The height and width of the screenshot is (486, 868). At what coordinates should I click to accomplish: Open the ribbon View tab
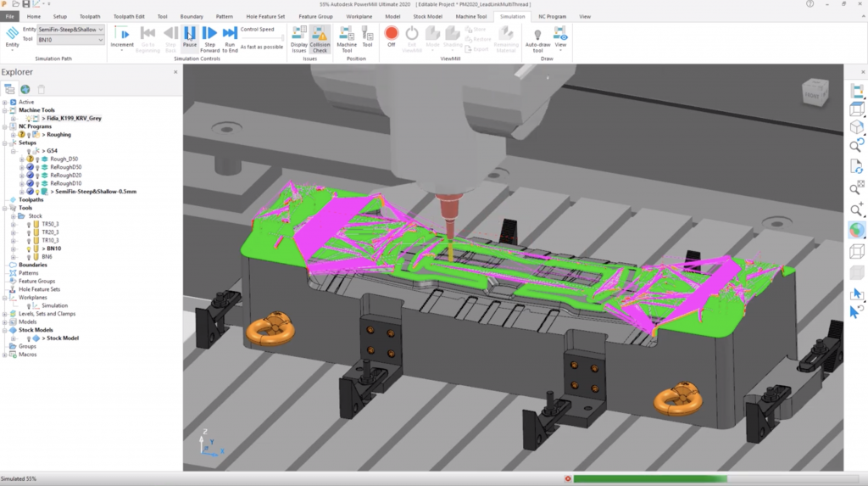point(585,17)
